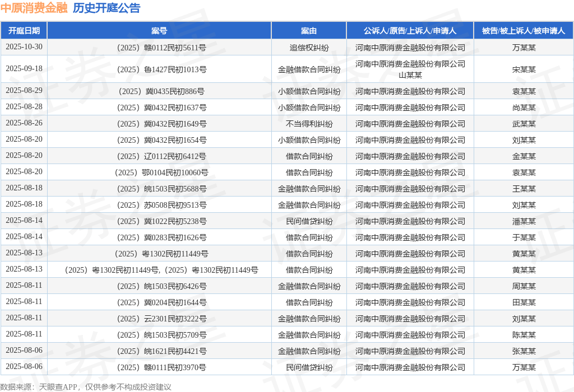The image size is (574, 392).
Task: Click the date 2025-08-28
Action: [24, 107]
